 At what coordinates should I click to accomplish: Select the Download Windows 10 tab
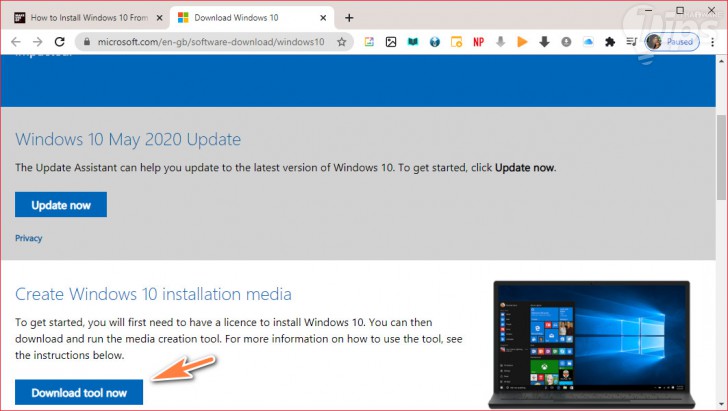coord(252,18)
